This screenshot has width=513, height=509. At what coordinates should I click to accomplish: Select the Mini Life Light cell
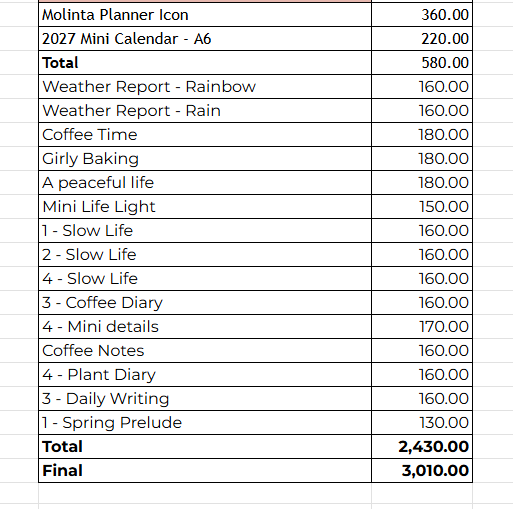(x=205, y=207)
